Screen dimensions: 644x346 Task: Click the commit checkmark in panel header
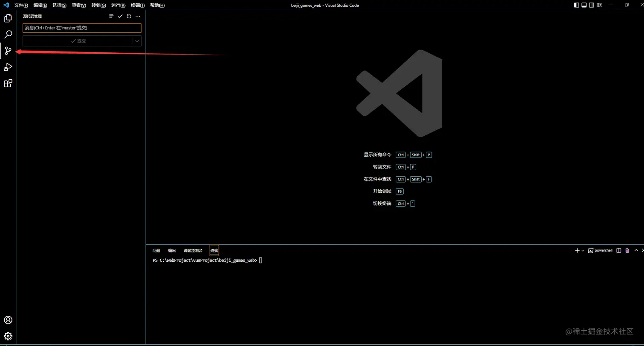click(120, 16)
